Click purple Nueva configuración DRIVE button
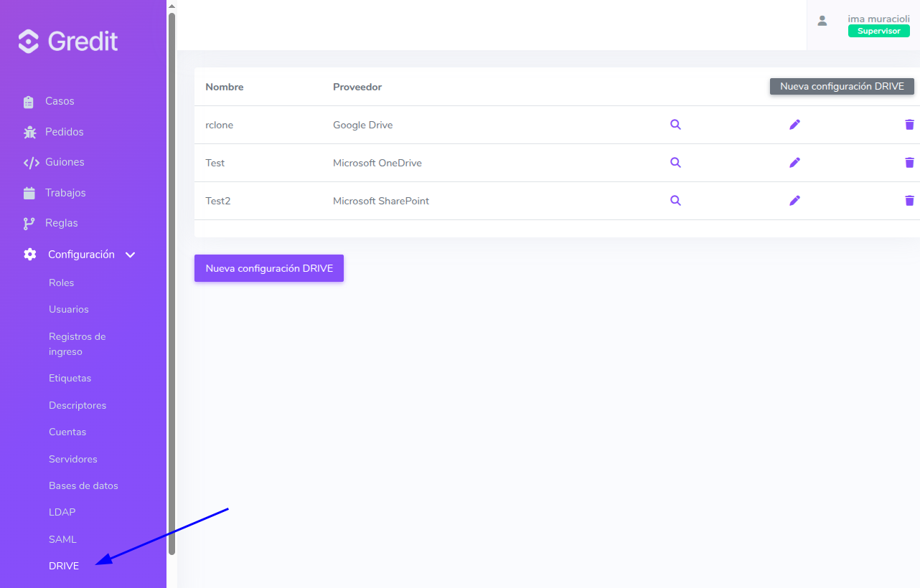 click(x=269, y=268)
